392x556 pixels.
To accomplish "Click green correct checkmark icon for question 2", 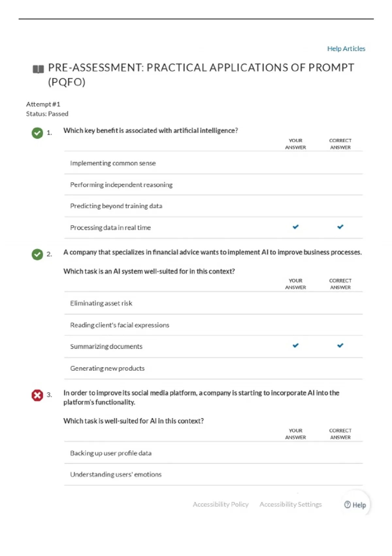I will (37, 254).
